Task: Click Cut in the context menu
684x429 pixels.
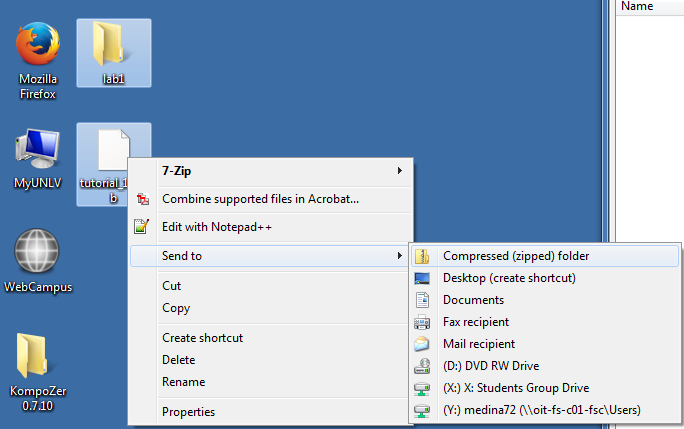Action: pos(172,286)
